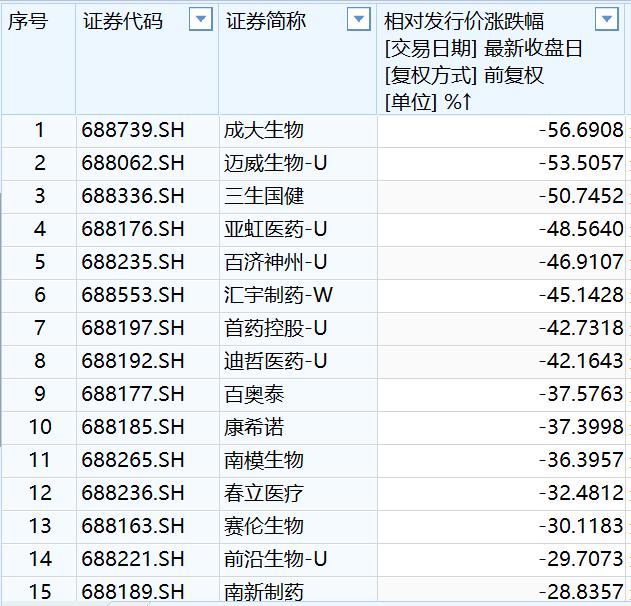Select the 首药控股-U row name

click(276, 328)
